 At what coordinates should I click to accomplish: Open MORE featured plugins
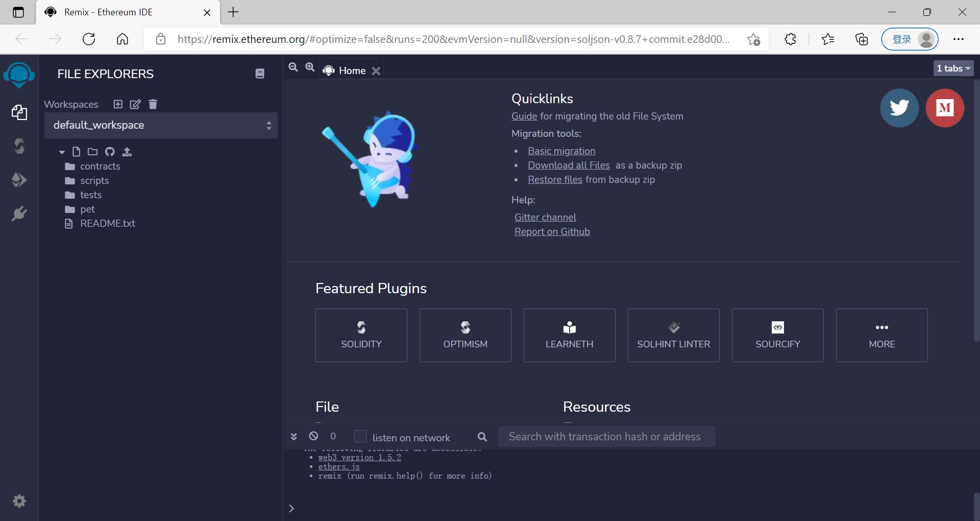coord(882,335)
